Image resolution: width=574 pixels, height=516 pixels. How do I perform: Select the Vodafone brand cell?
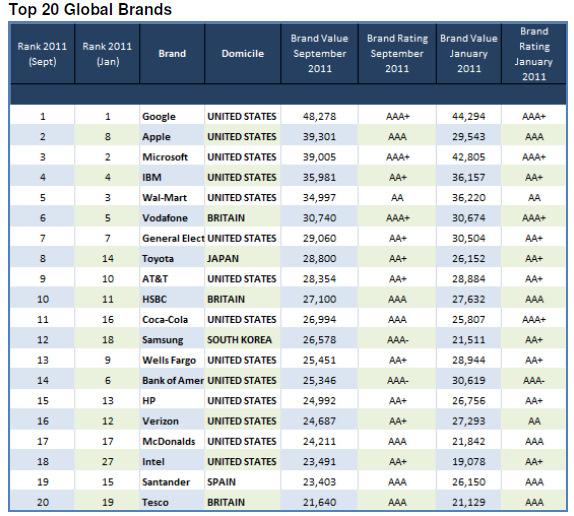click(172, 218)
